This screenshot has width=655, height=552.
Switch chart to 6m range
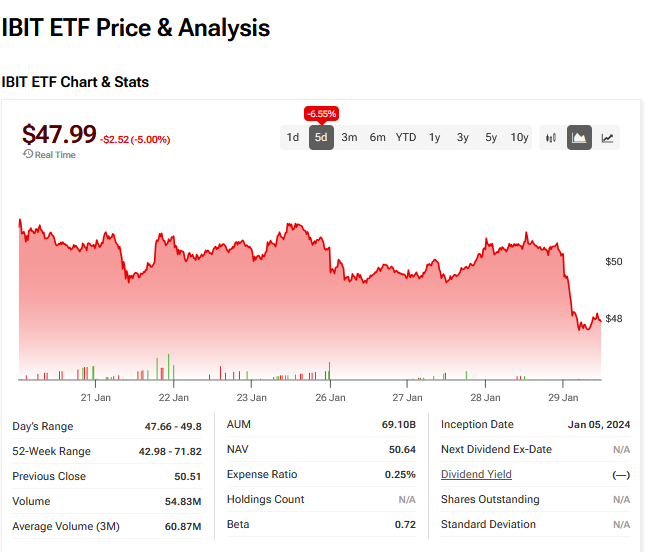click(x=377, y=138)
